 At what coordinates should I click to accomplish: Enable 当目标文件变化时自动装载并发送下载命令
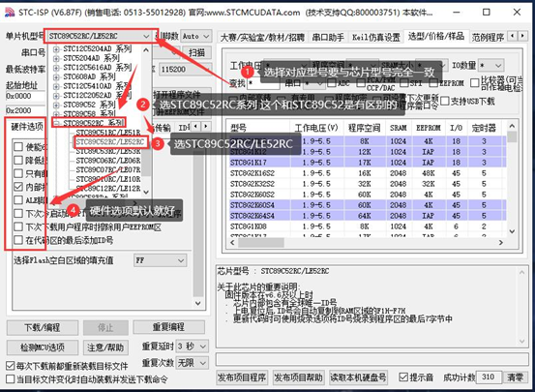click(x=11, y=379)
